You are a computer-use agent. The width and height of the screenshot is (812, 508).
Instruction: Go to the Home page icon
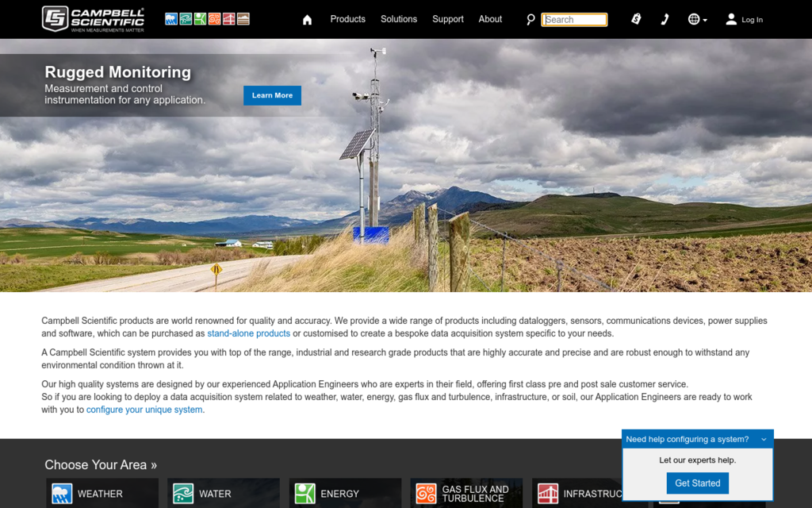[x=307, y=20]
